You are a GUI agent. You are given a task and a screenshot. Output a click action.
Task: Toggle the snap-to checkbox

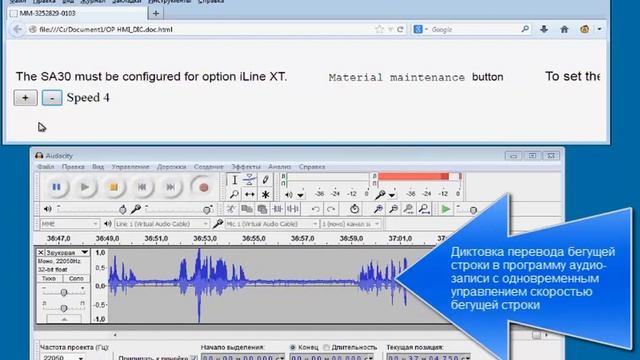pos(194,358)
